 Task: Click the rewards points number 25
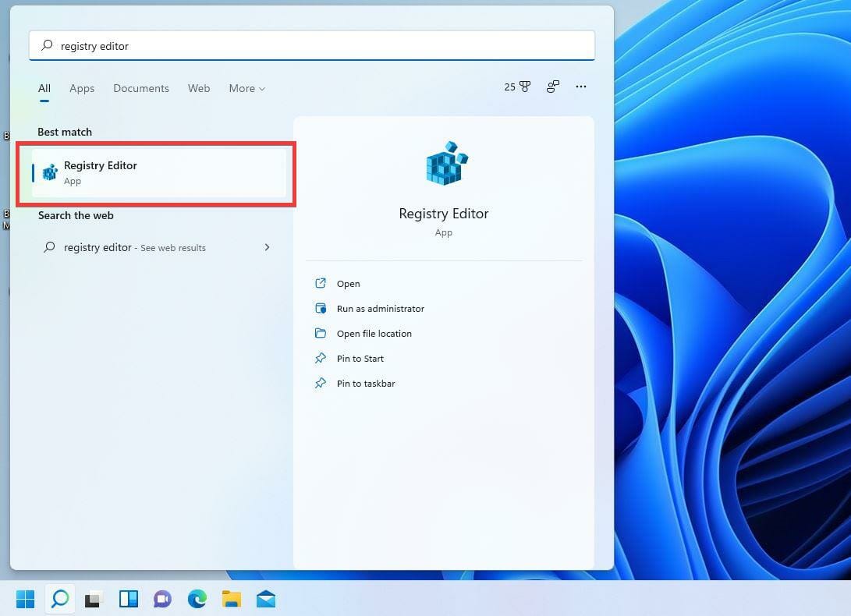click(509, 87)
